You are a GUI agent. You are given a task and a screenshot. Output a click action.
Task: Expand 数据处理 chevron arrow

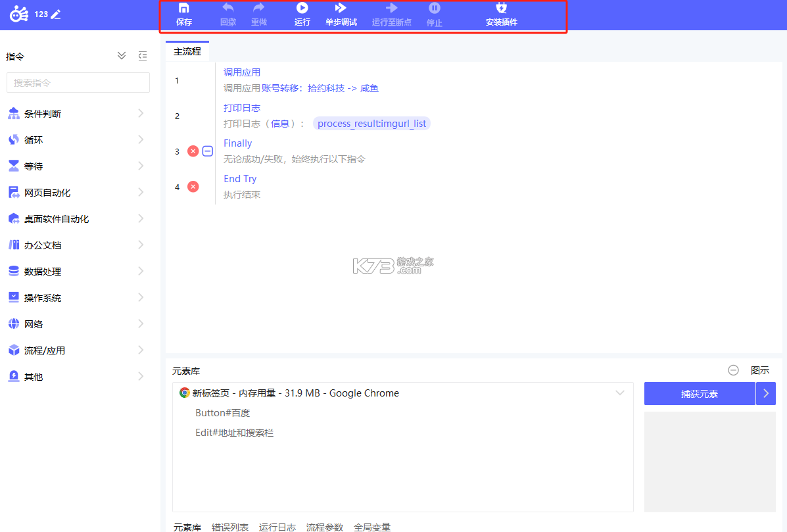141,271
